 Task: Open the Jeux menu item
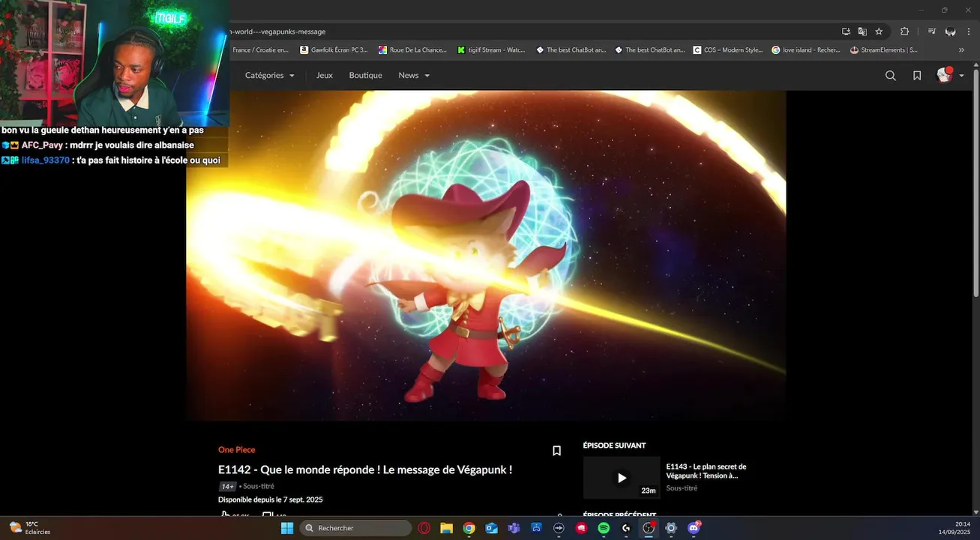324,75
